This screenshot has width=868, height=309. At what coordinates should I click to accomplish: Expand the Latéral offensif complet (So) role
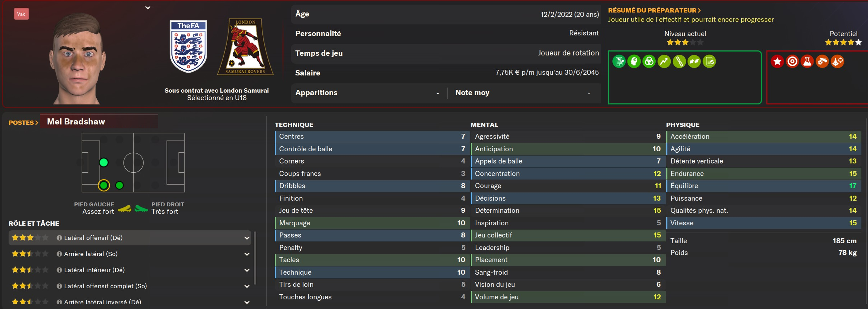click(247, 286)
